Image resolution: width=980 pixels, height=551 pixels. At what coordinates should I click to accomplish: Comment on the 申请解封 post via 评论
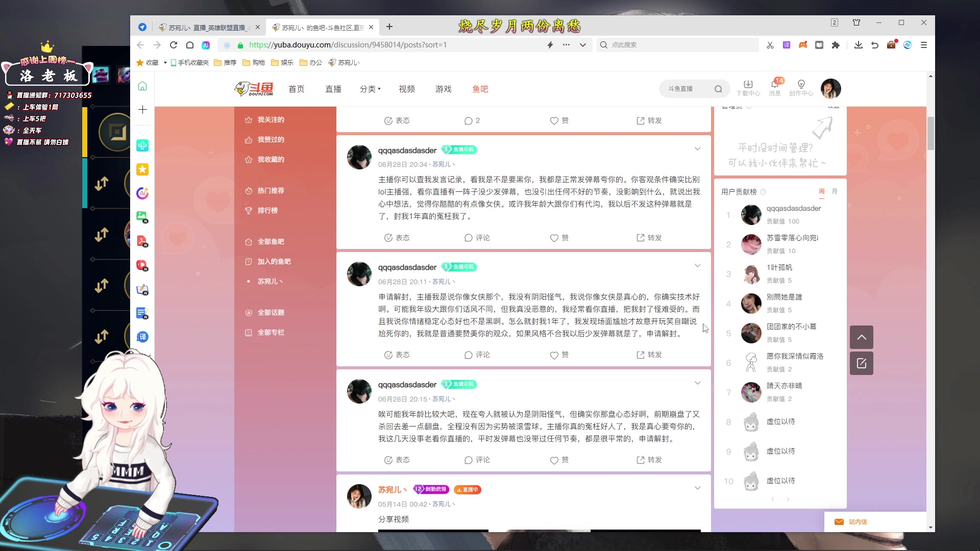click(477, 355)
